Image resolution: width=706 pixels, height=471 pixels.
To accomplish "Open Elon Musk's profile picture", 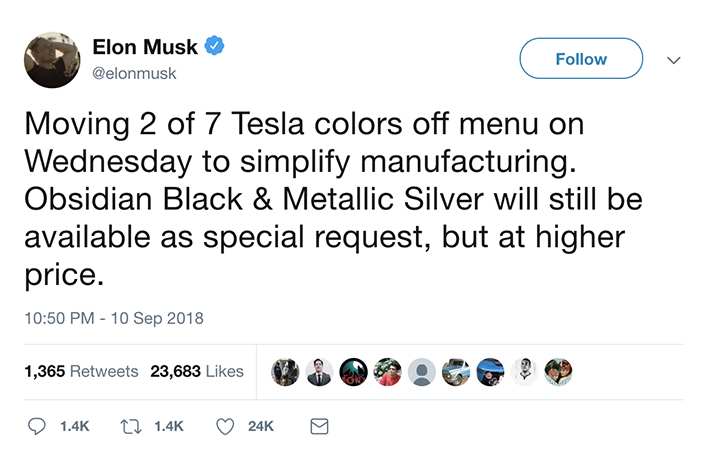I will (x=52, y=59).
